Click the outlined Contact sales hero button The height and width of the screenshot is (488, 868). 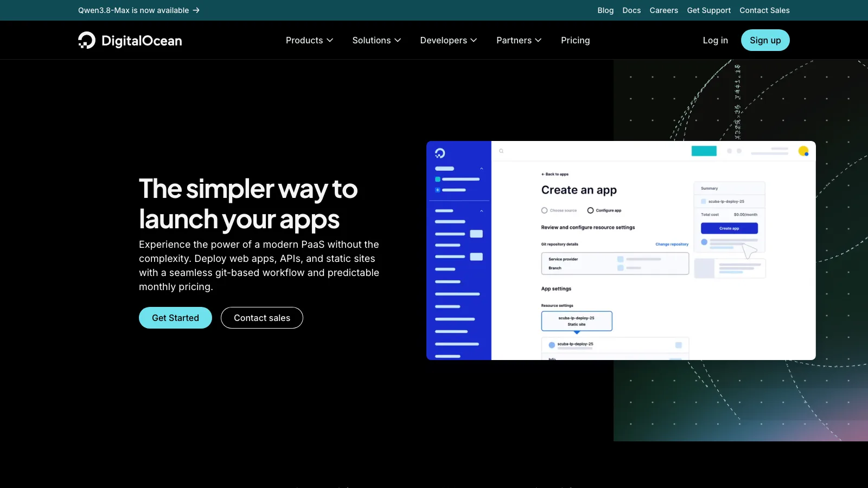(x=262, y=318)
